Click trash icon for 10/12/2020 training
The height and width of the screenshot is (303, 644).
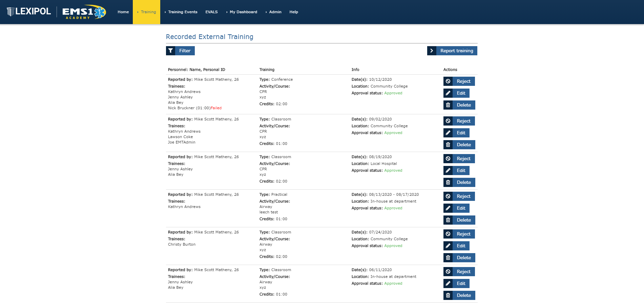448,105
